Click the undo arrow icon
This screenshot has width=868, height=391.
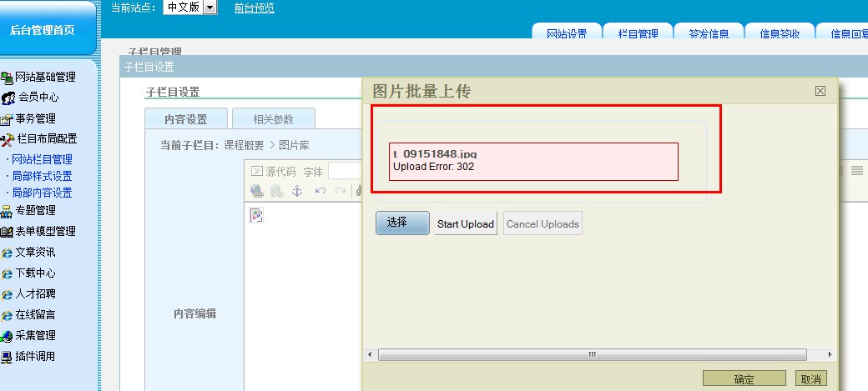[x=320, y=191]
